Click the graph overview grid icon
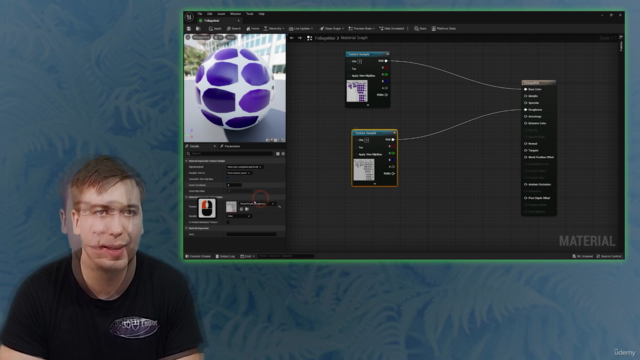 point(309,38)
